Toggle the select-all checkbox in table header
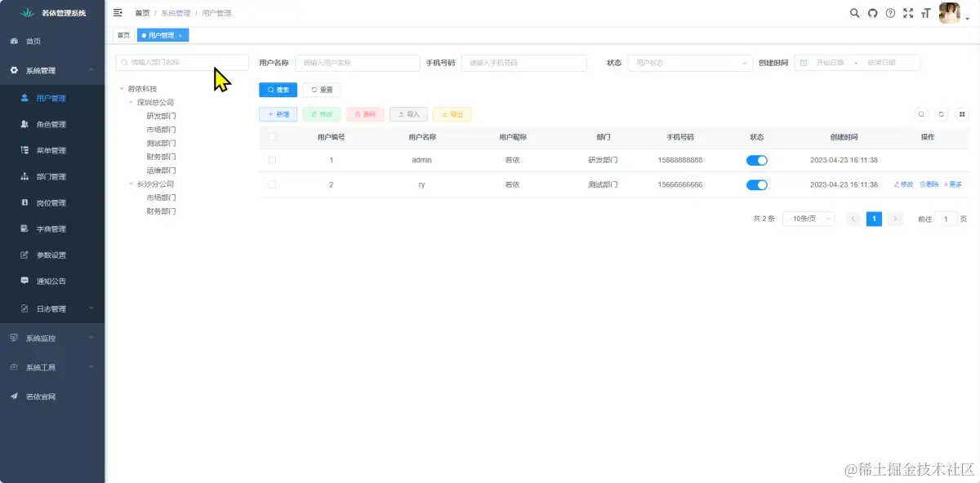The image size is (980, 483). [x=272, y=137]
